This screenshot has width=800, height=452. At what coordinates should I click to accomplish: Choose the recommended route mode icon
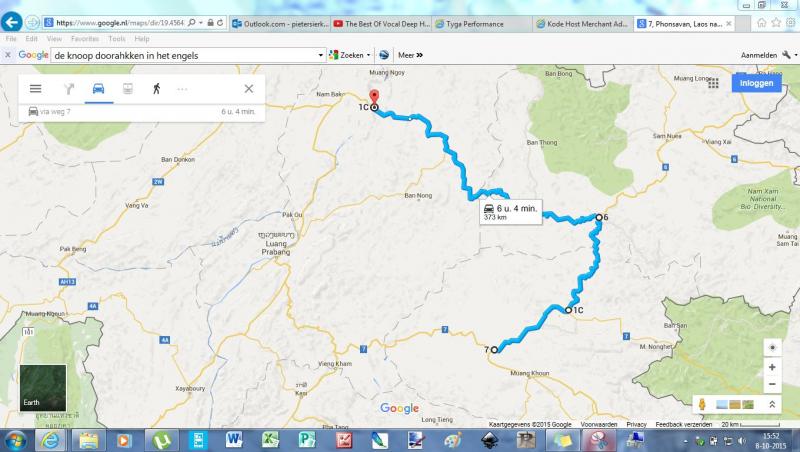[69, 89]
